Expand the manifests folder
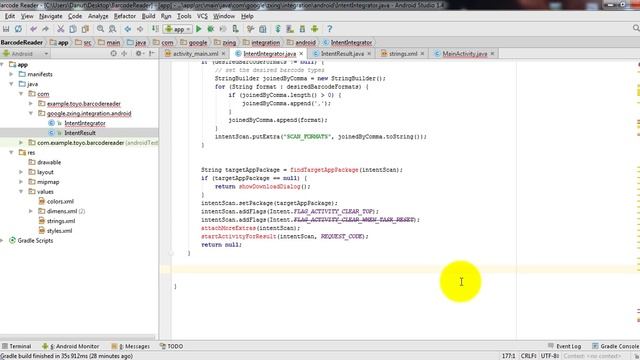640x360 pixels. click(x=11, y=74)
